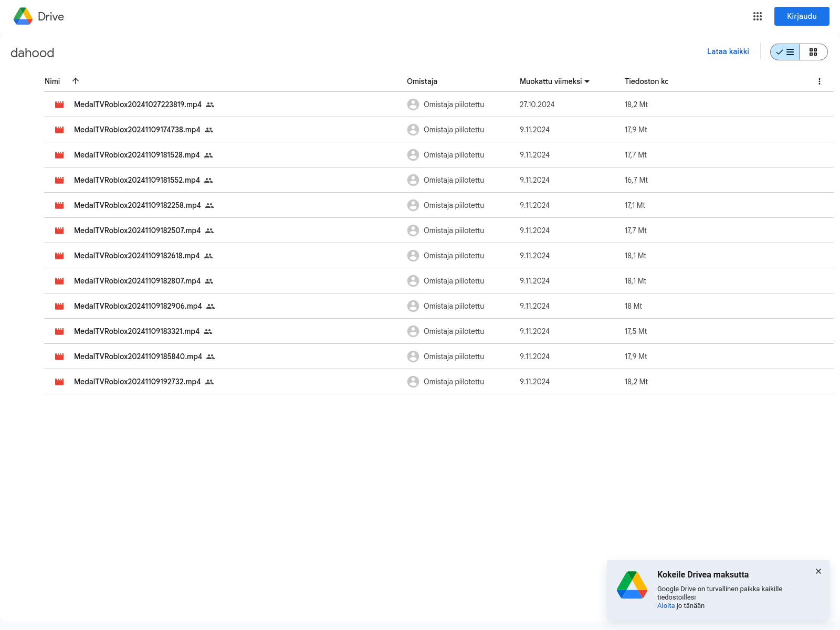The height and width of the screenshot is (630, 840).
Task: Click the Kokeile Drivea maksutta heading
Action: click(703, 575)
